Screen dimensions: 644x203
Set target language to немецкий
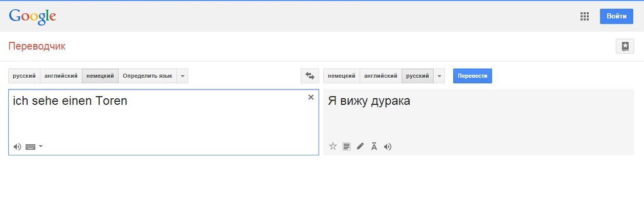342,76
